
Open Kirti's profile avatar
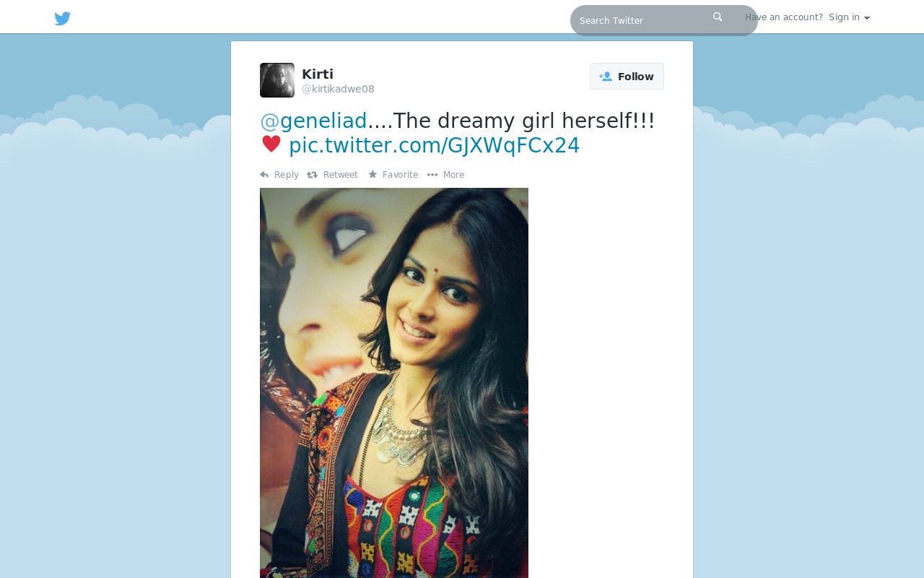277,80
